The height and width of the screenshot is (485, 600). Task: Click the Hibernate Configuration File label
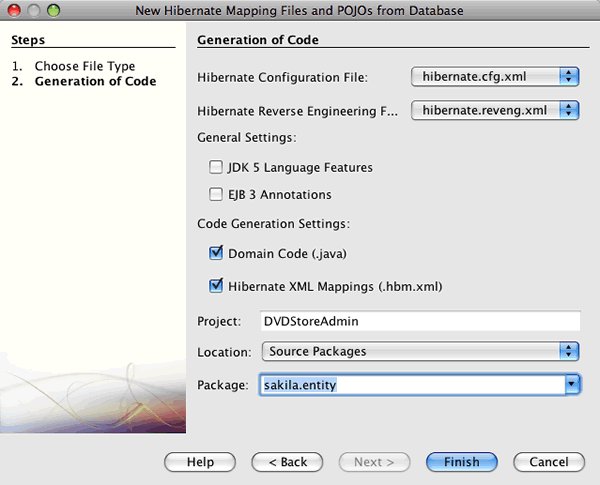pyautogui.click(x=282, y=77)
